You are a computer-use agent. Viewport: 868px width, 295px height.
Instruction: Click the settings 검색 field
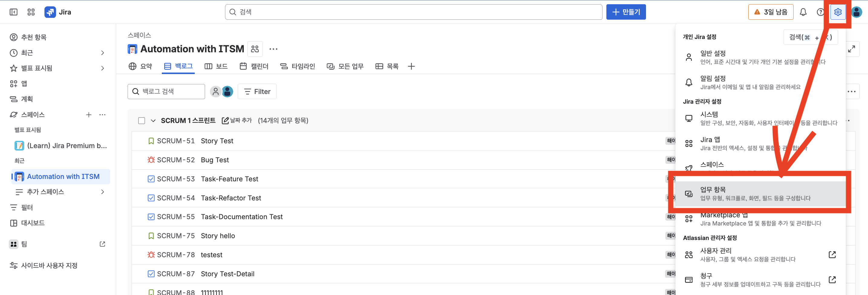pyautogui.click(x=810, y=37)
